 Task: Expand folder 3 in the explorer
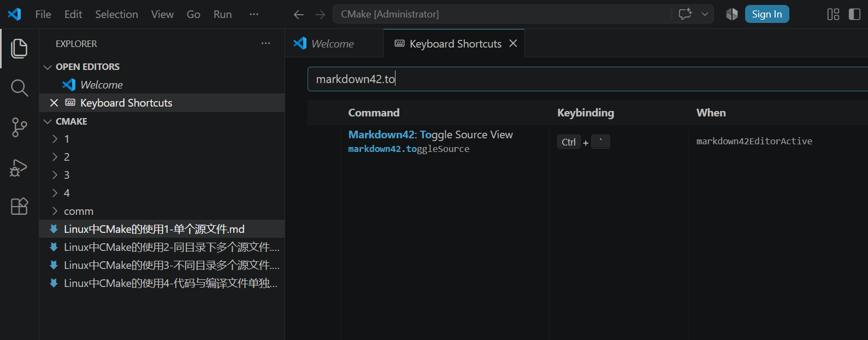point(162,175)
